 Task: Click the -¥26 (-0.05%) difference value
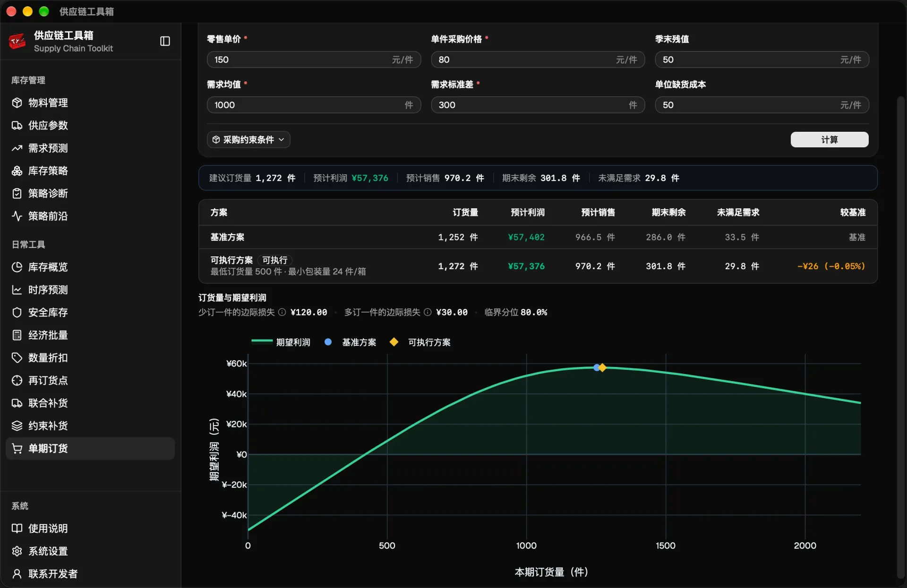(x=831, y=266)
